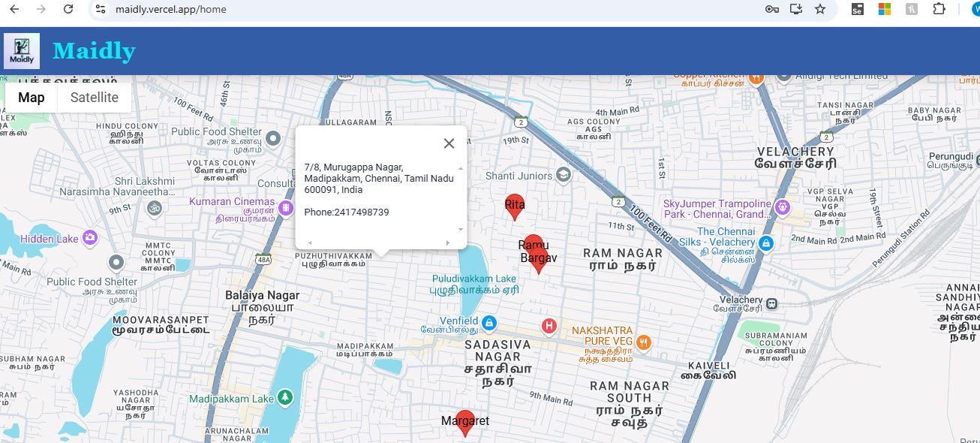Image resolution: width=980 pixels, height=443 pixels.
Task: Click the Copper Kitchen restaurant icon
Action: pos(756,77)
